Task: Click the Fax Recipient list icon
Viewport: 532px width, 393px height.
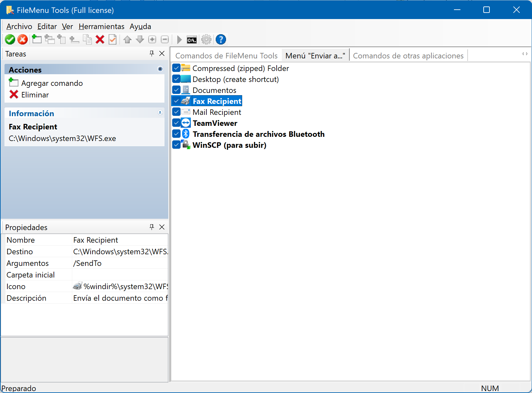Action: (x=186, y=101)
